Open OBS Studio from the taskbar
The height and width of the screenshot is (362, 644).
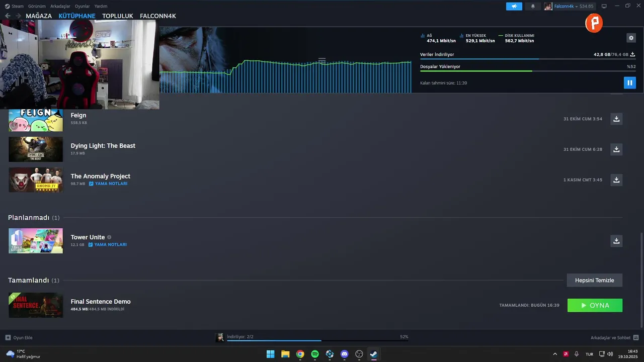click(359, 354)
